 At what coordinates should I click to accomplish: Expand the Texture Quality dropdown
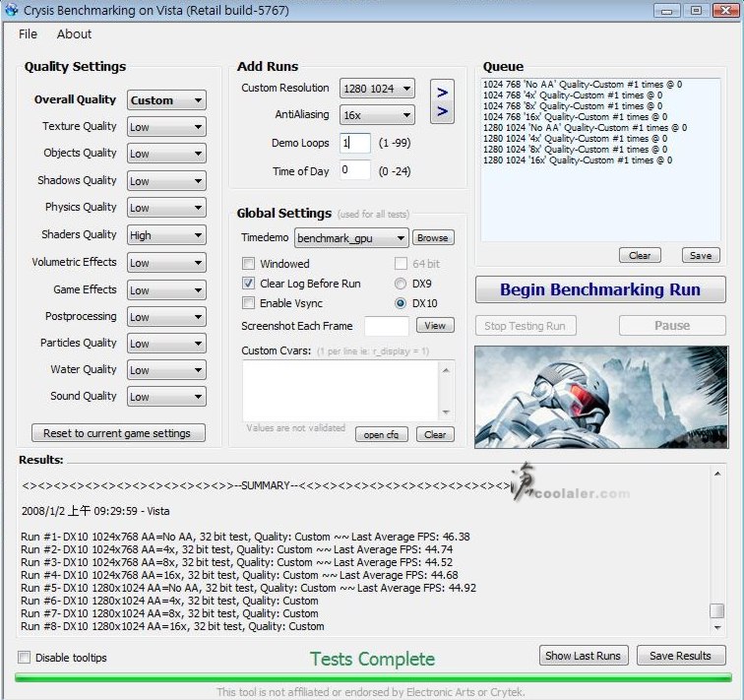coord(166,127)
